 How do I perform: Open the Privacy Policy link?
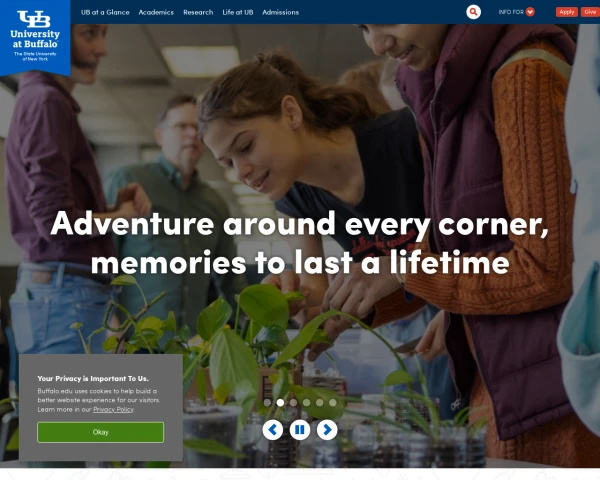113,409
